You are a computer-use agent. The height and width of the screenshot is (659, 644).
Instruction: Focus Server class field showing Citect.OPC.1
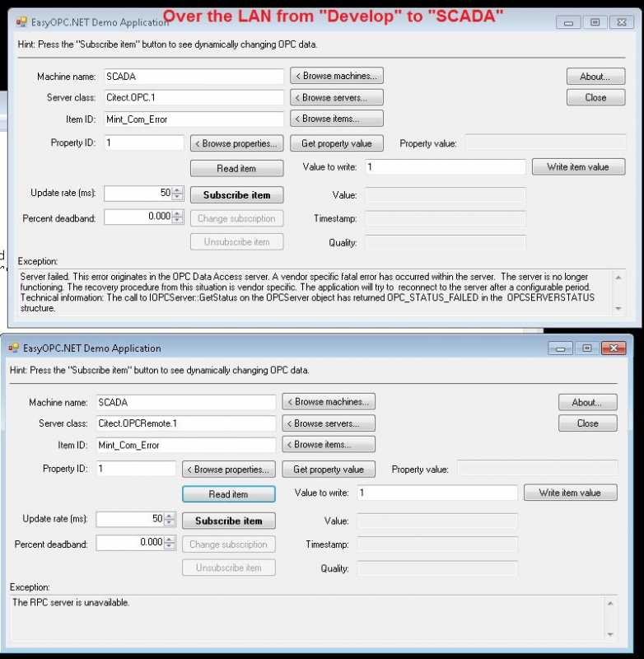pos(194,97)
